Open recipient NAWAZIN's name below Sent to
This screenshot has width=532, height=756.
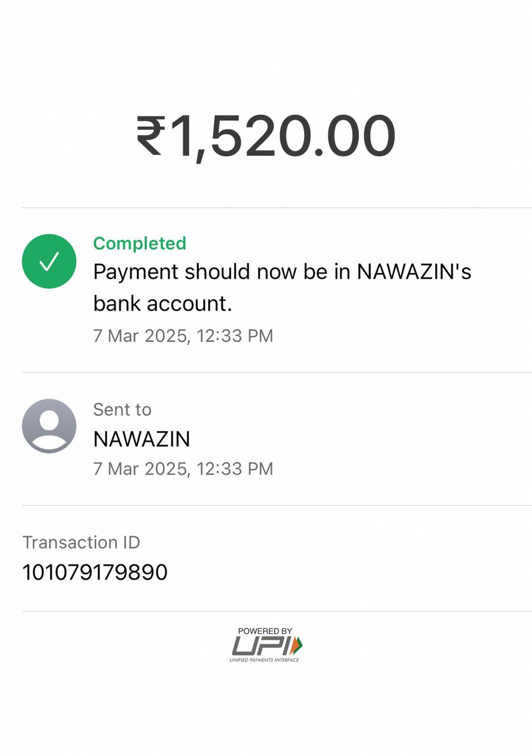click(142, 439)
